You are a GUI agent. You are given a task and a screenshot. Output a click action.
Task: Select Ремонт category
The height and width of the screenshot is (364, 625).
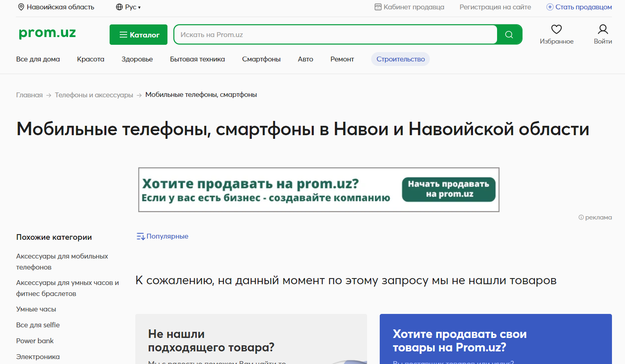tap(342, 59)
